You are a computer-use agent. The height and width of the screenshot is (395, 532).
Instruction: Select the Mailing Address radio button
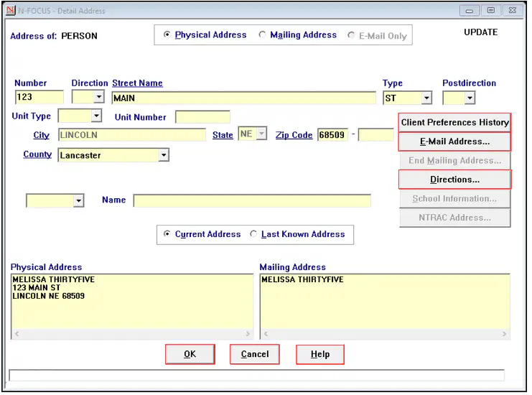pos(262,34)
